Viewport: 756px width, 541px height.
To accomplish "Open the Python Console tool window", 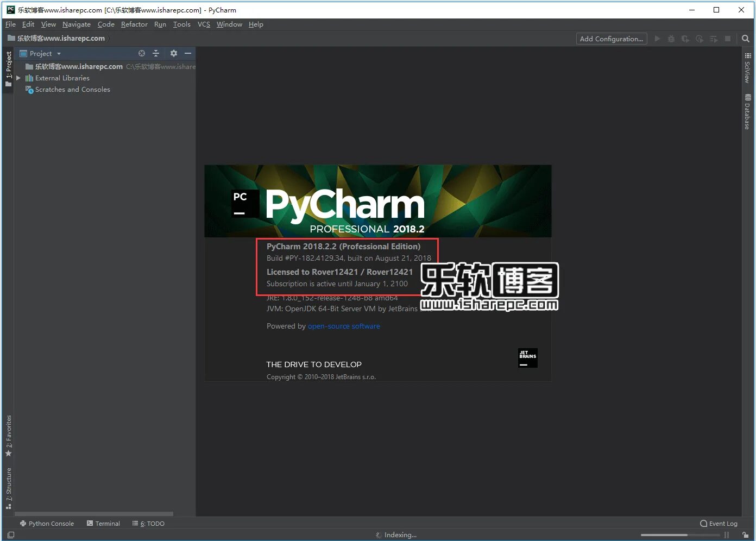I will click(x=47, y=524).
